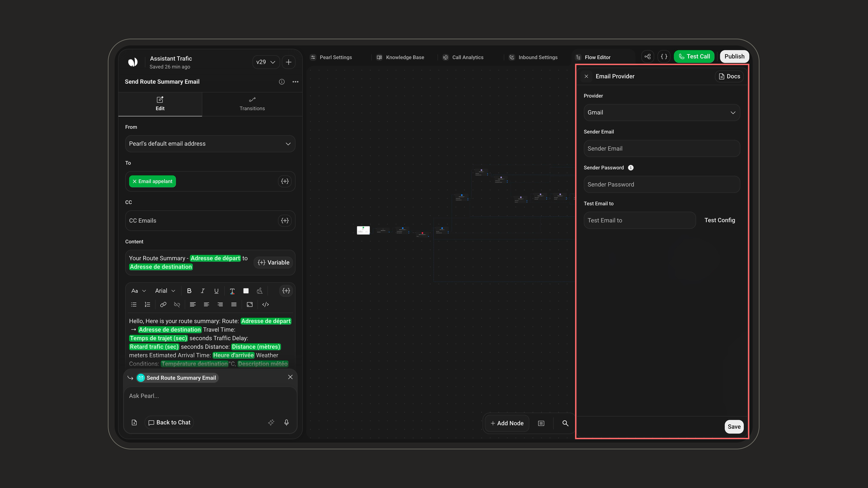The image size is (868, 488).
Task: Click the Test Config button
Action: coord(719,220)
